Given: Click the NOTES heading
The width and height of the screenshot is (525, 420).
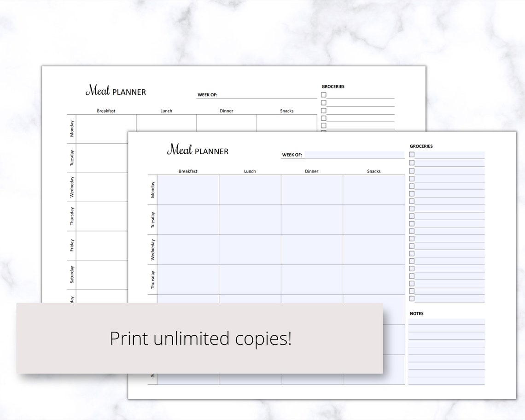Looking at the screenshot, I should (x=417, y=313).
